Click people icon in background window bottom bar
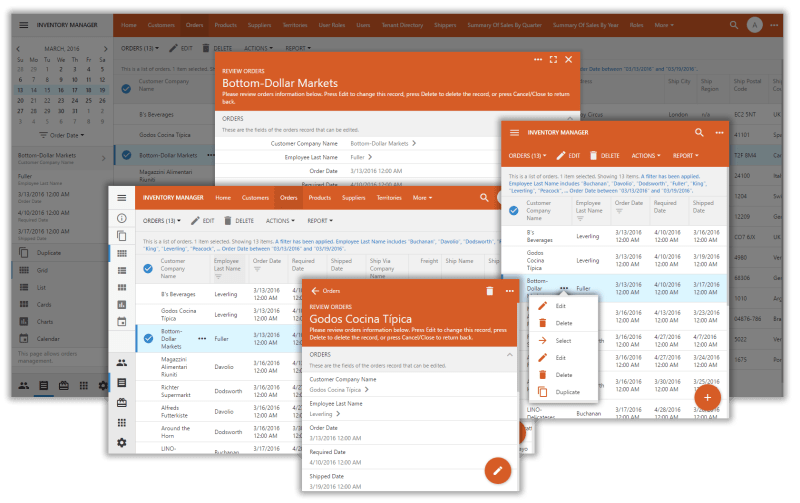 (x=24, y=386)
